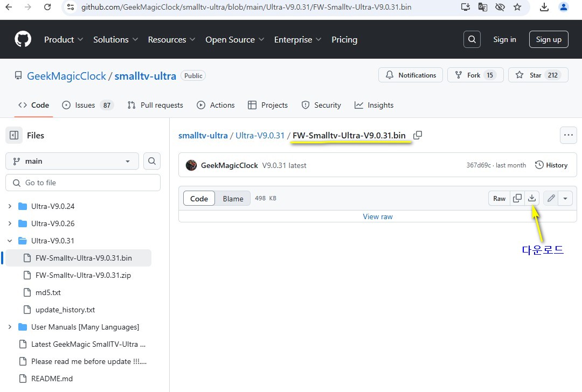Collapse the file tree panel icon
This screenshot has height=392, width=582.
coord(13,135)
